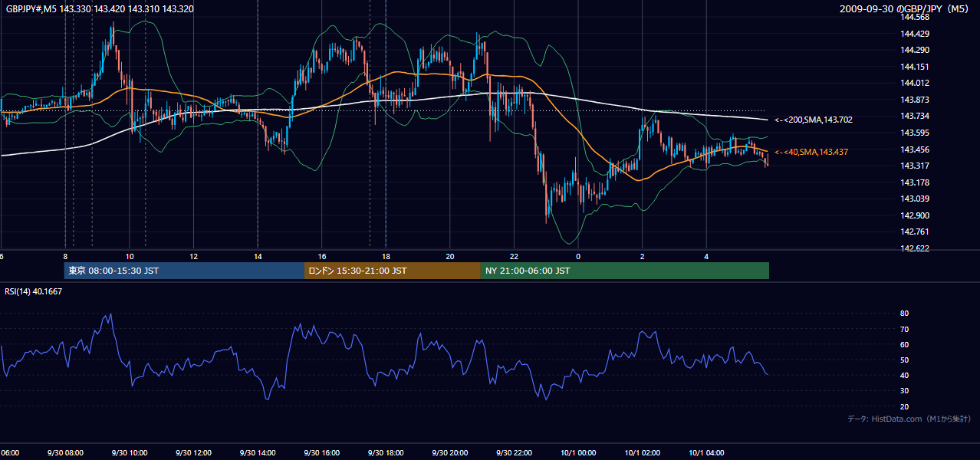
Task: Click the RSI scale value 70
Action: point(904,329)
